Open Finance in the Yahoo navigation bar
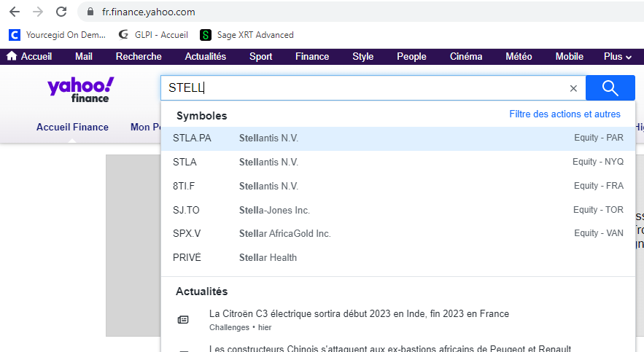The height and width of the screenshot is (352, 644). pyautogui.click(x=312, y=57)
